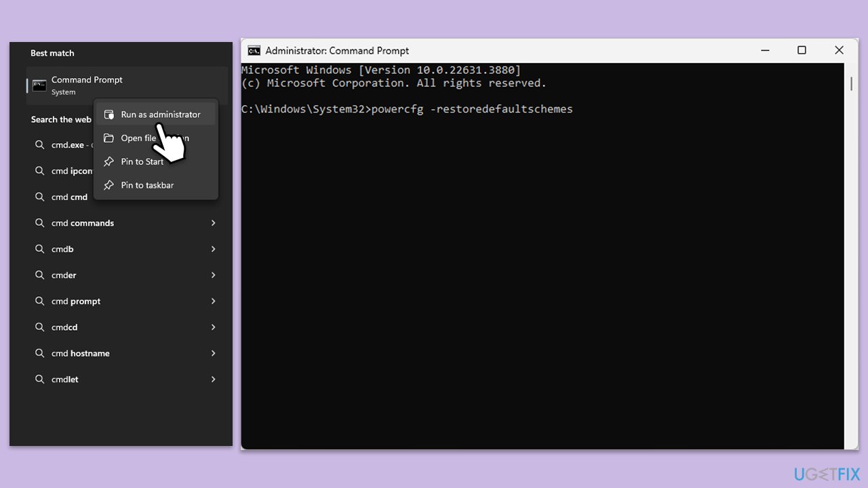Click the search icon next to cmd hostname
Screen dimensions: 868x488
[x=40, y=353]
